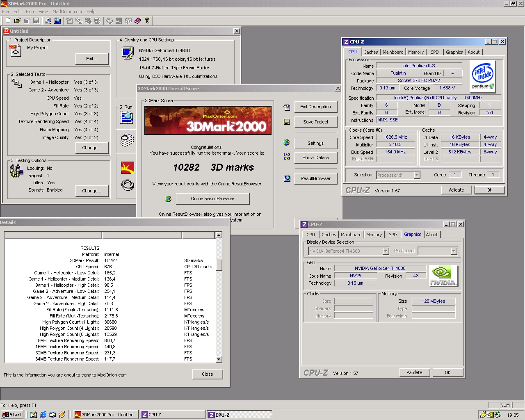525x420 pixels.
Task: Open the Windows Start menu
Action: pyautogui.click(x=12, y=415)
